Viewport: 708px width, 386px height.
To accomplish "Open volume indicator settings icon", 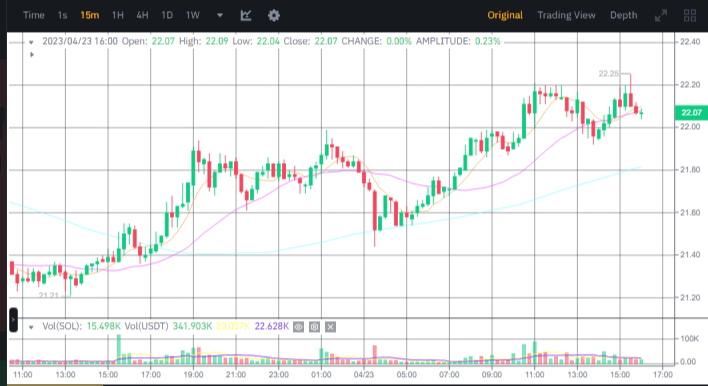I will pyautogui.click(x=315, y=327).
